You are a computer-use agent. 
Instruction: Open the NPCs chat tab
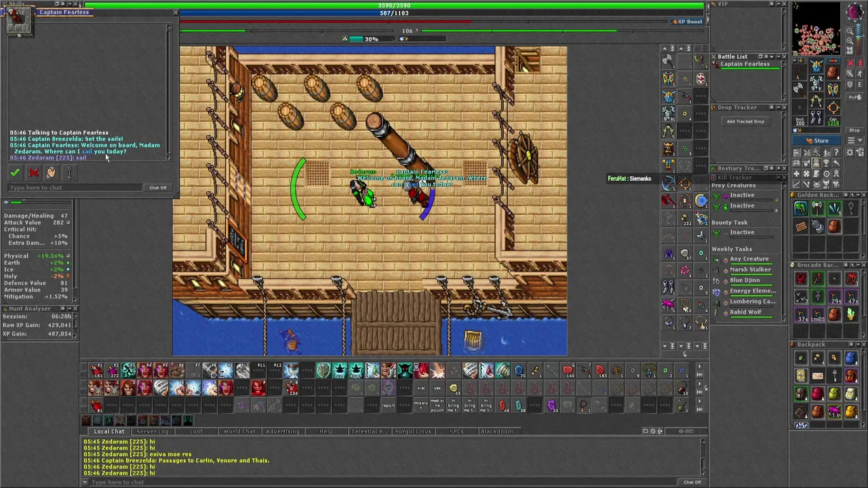point(456,431)
